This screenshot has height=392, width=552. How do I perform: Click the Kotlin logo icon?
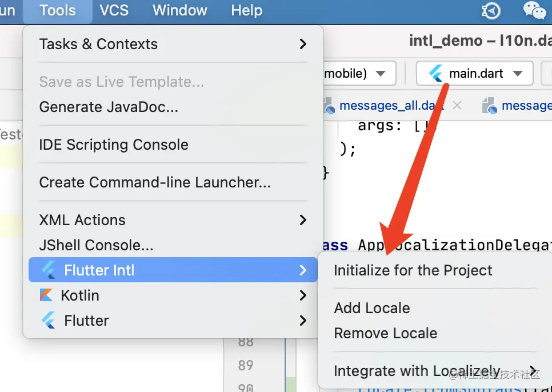pos(46,295)
